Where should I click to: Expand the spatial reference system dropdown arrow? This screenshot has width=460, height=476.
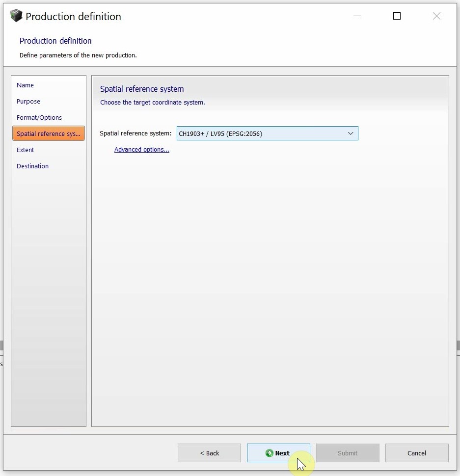click(351, 133)
